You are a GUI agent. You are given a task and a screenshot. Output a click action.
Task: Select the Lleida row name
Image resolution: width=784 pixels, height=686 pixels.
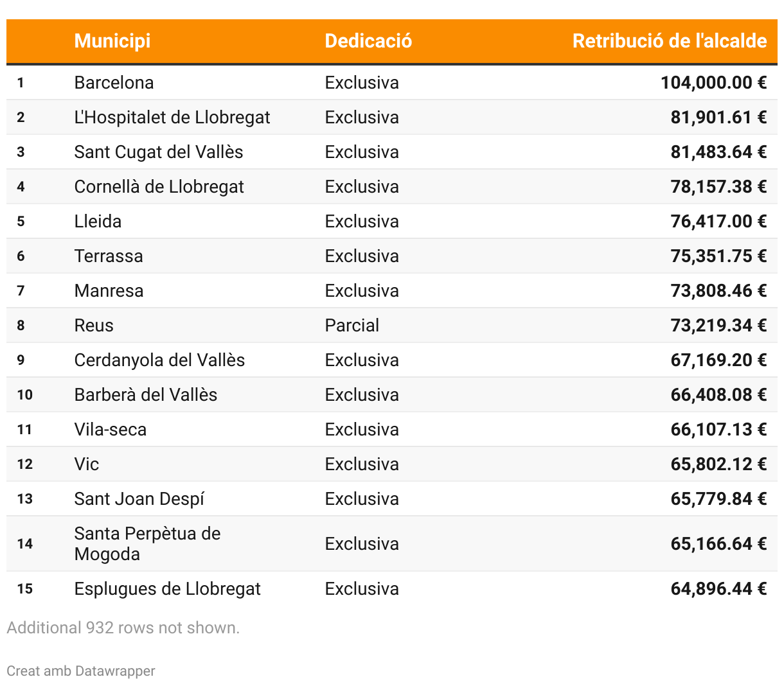point(98,222)
